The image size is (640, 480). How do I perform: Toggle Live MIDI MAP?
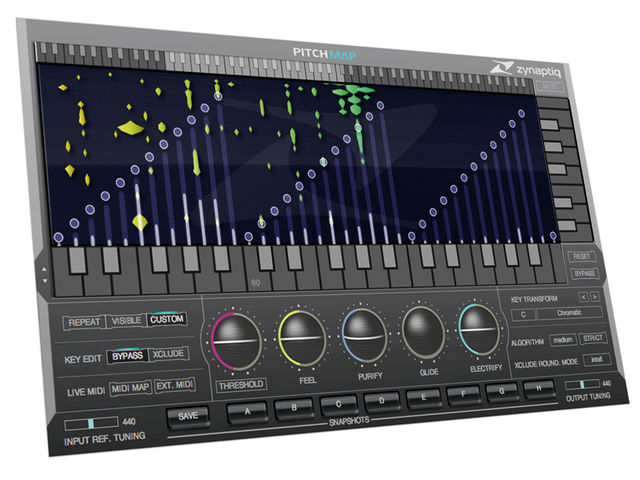[131, 388]
